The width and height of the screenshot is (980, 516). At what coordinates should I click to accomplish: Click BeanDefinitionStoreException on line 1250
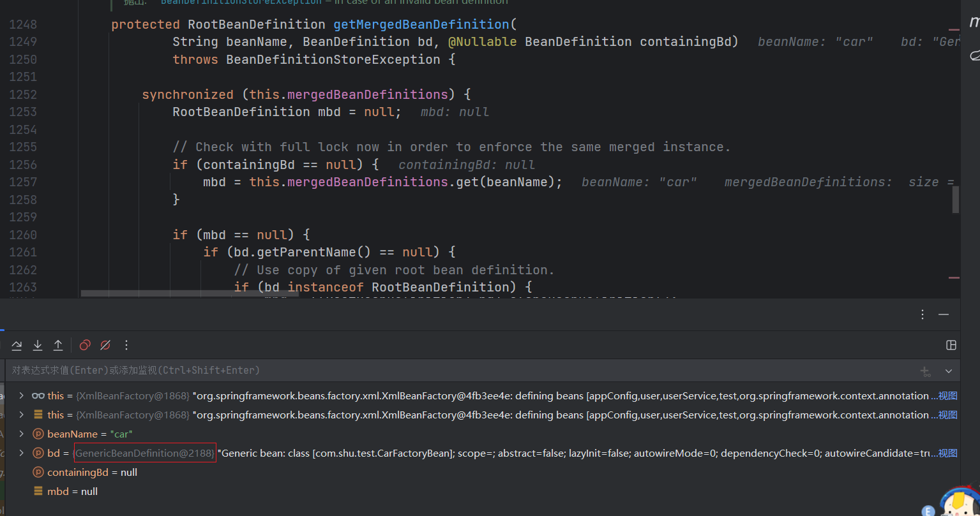pyautogui.click(x=333, y=59)
